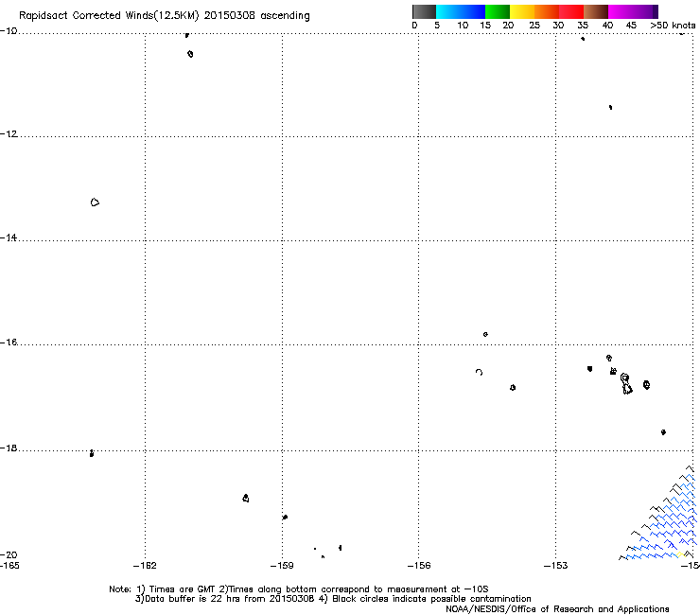Click the brown 35-40 knots legend segment
The width and height of the screenshot is (700, 615).
(596, 11)
